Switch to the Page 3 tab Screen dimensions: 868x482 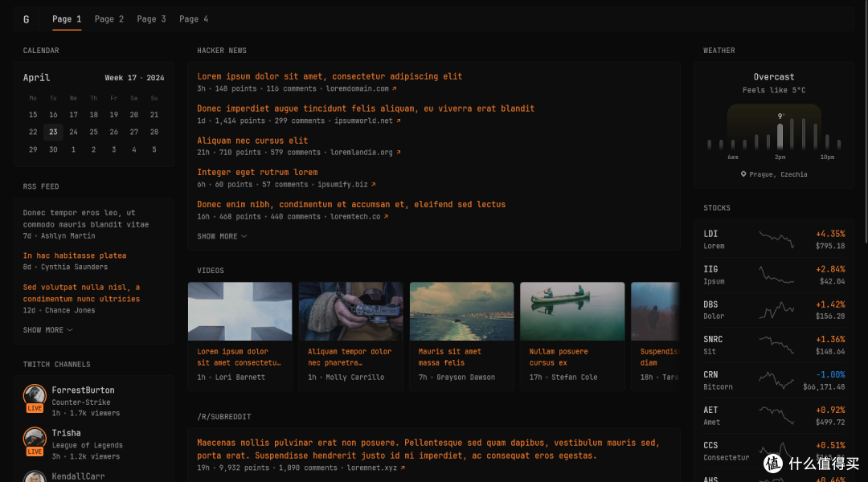[151, 18]
